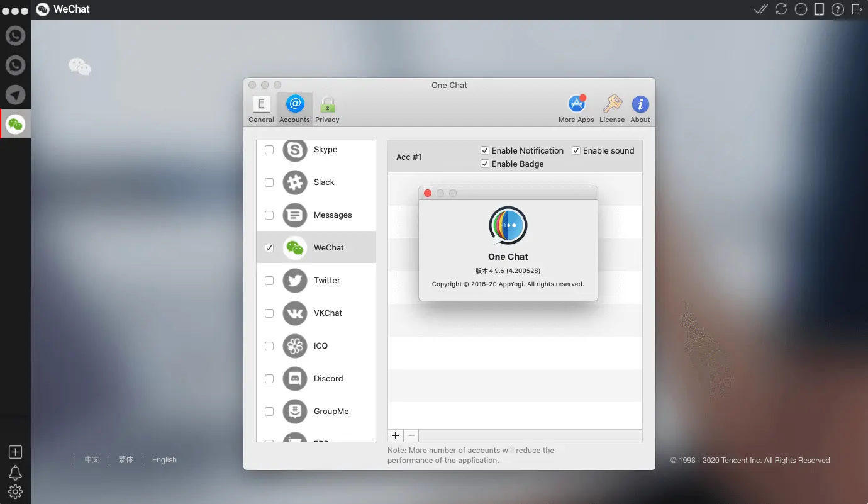
Task: Open help question mark icon
Action: [x=837, y=9]
